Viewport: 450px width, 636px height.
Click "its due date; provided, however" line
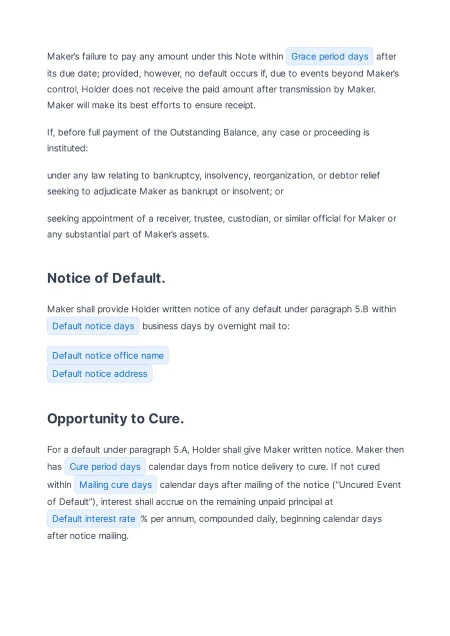click(223, 73)
